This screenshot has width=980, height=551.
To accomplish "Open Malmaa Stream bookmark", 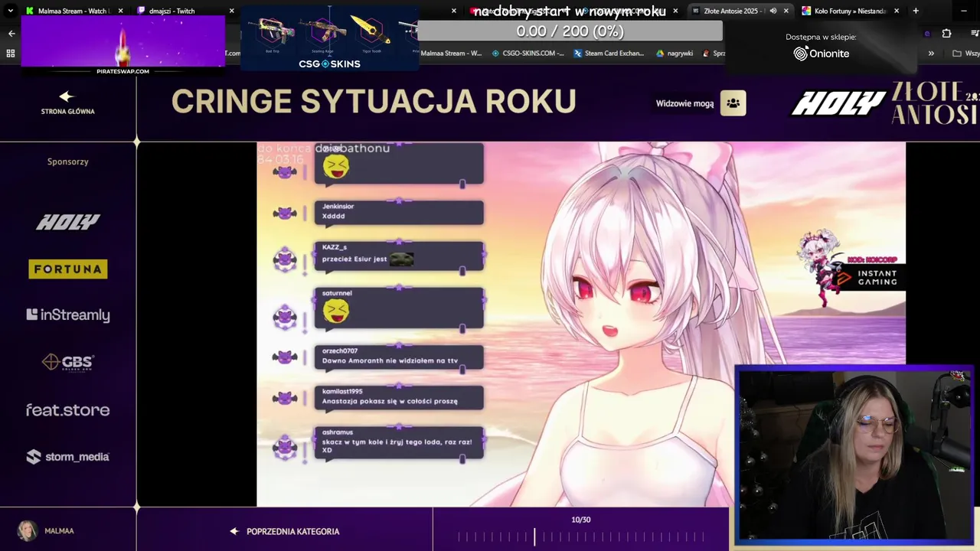I will 451,54.
